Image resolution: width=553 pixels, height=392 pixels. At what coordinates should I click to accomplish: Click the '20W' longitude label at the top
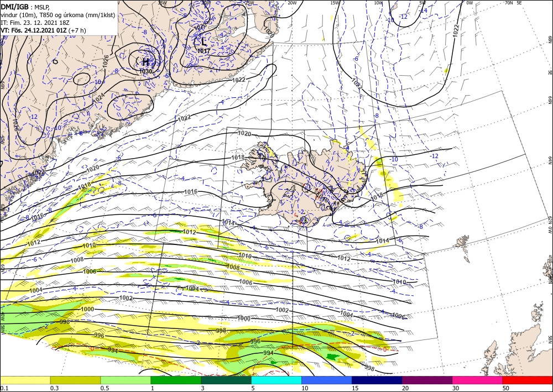(292, 3)
